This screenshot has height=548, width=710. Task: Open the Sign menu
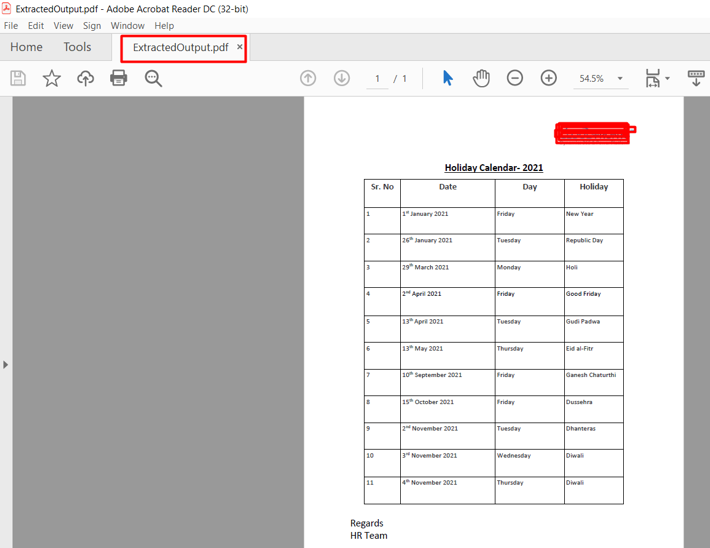tap(92, 26)
